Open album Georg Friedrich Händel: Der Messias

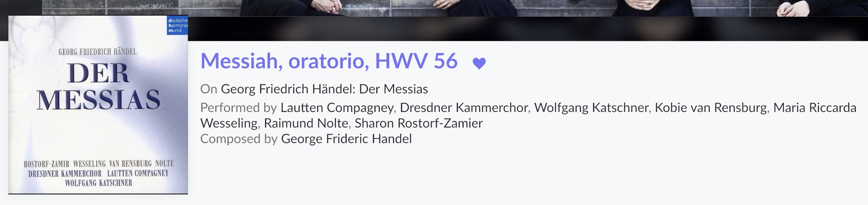pos(324,89)
